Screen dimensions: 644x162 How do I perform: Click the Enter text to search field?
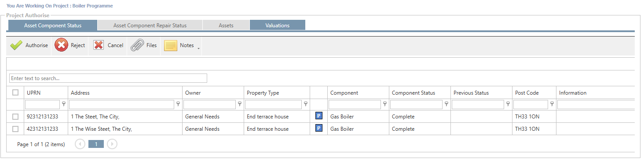point(108,78)
